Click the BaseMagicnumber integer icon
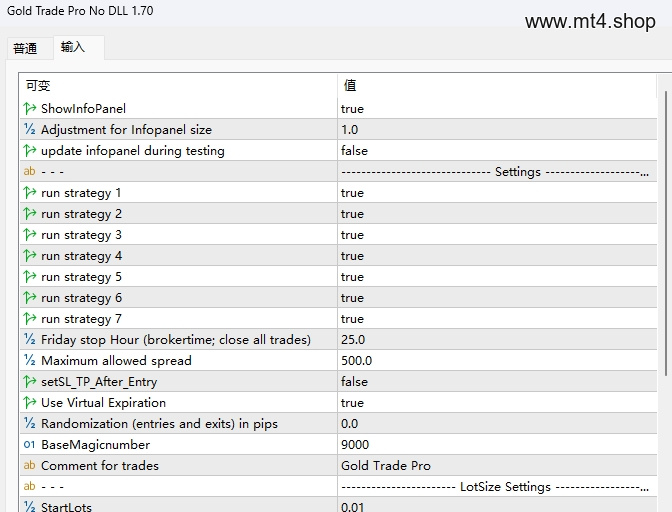 (x=30, y=444)
